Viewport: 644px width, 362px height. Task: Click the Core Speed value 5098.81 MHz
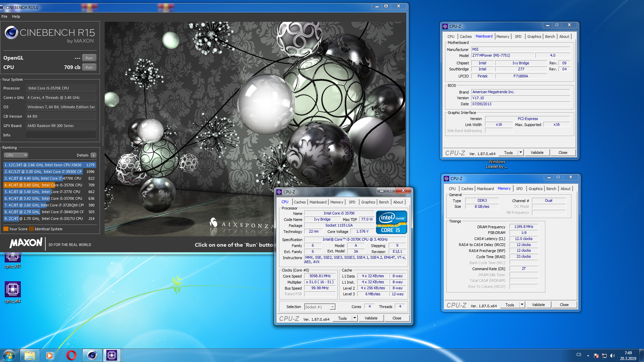click(320, 276)
